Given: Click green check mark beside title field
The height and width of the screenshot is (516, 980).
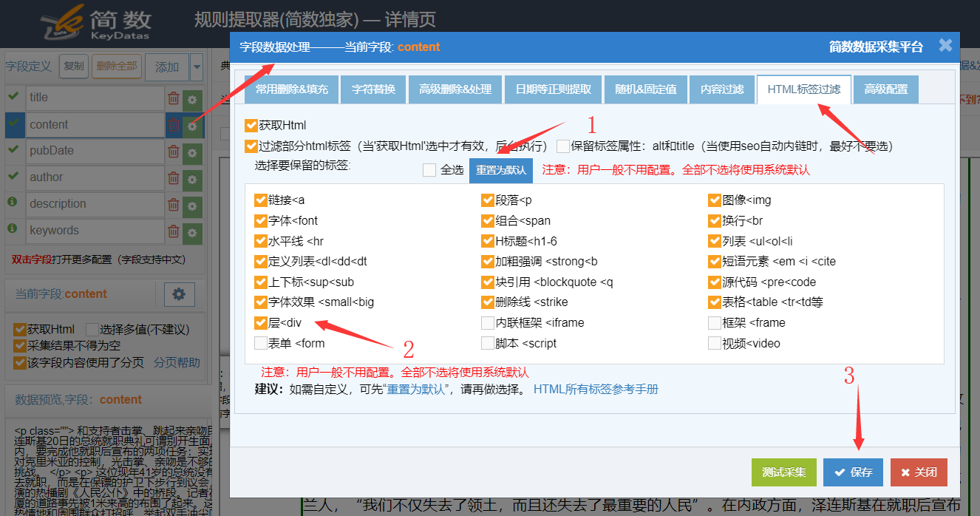Looking at the screenshot, I should [13, 96].
